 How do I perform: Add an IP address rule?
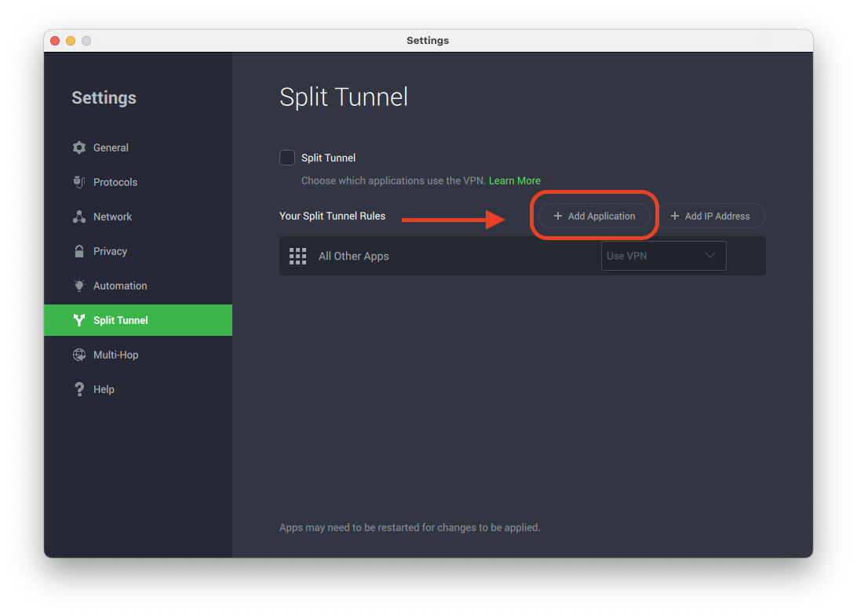(710, 216)
